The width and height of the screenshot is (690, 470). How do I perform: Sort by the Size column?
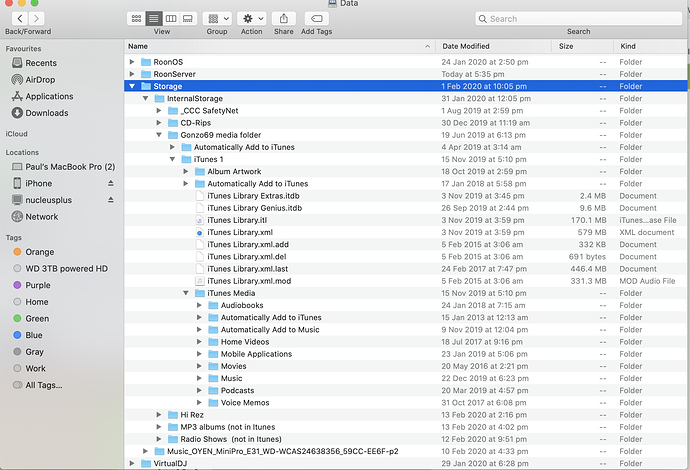(582, 46)
